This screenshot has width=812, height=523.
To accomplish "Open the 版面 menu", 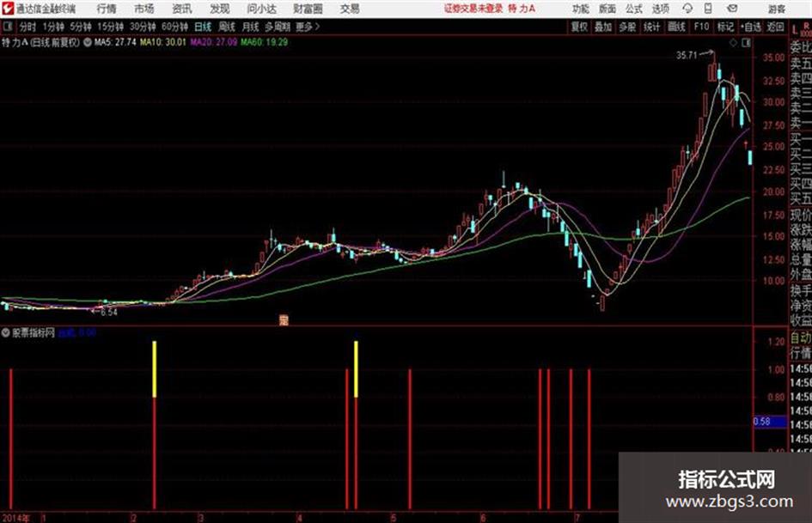I will tap(607, 9).
